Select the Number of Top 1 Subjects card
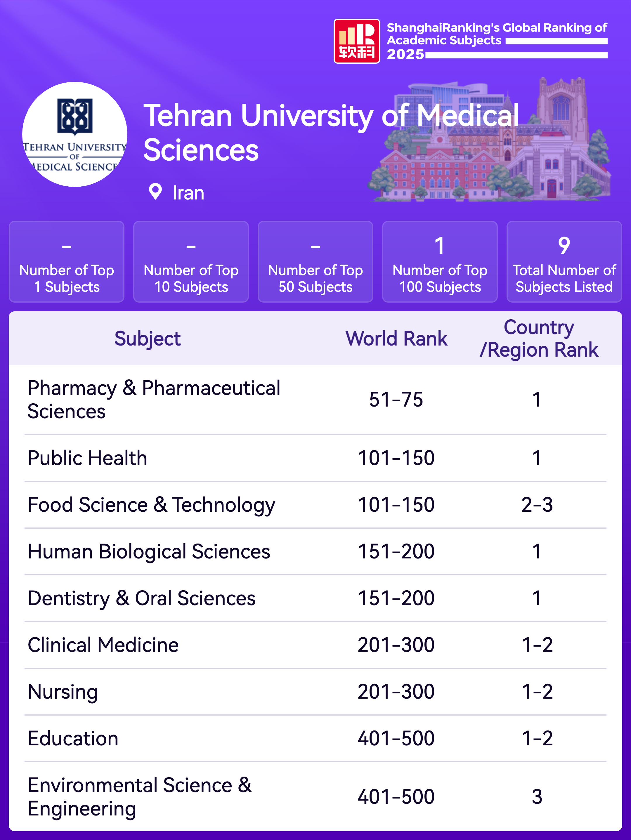Viewport: 631px width, 840px height. pos(67,262)
